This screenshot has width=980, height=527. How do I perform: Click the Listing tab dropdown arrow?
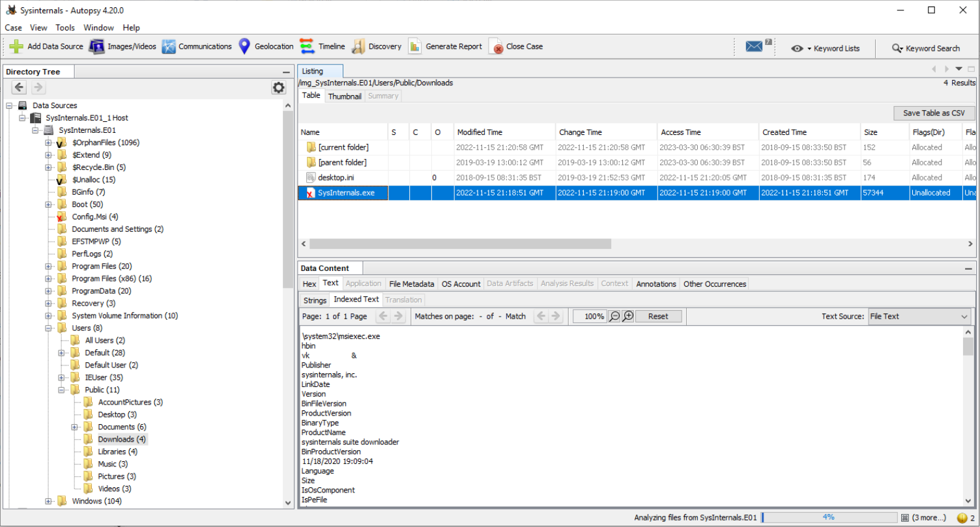coord(958,69)
